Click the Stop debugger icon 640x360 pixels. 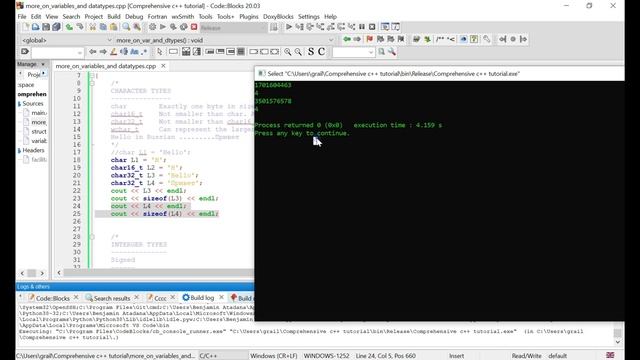click(372, 27)
